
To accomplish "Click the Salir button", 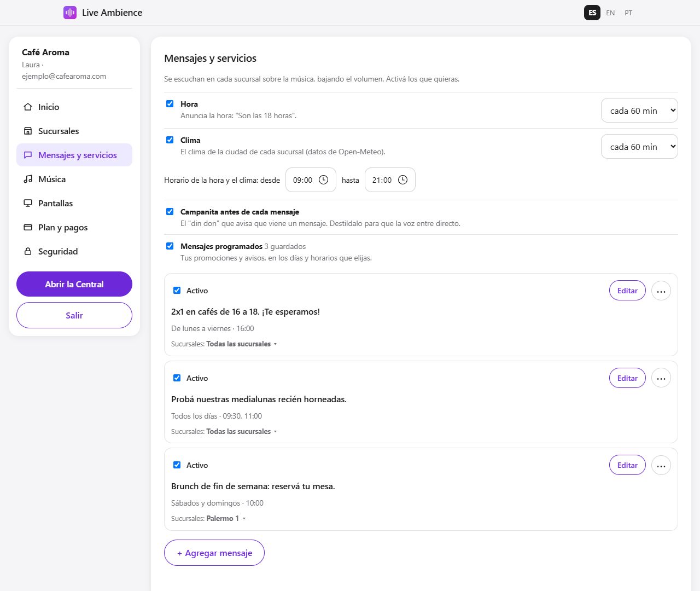I will coord(74,315).
